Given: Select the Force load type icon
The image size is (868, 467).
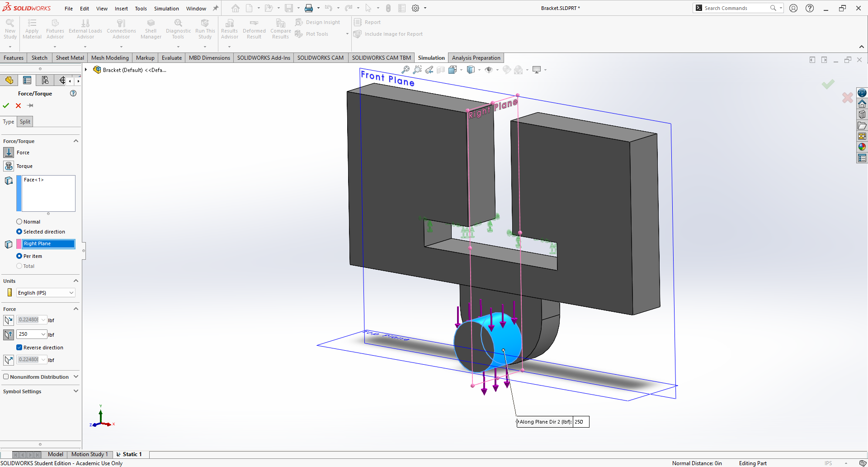Looking at the screenshot, I should [x=9, y=152].
